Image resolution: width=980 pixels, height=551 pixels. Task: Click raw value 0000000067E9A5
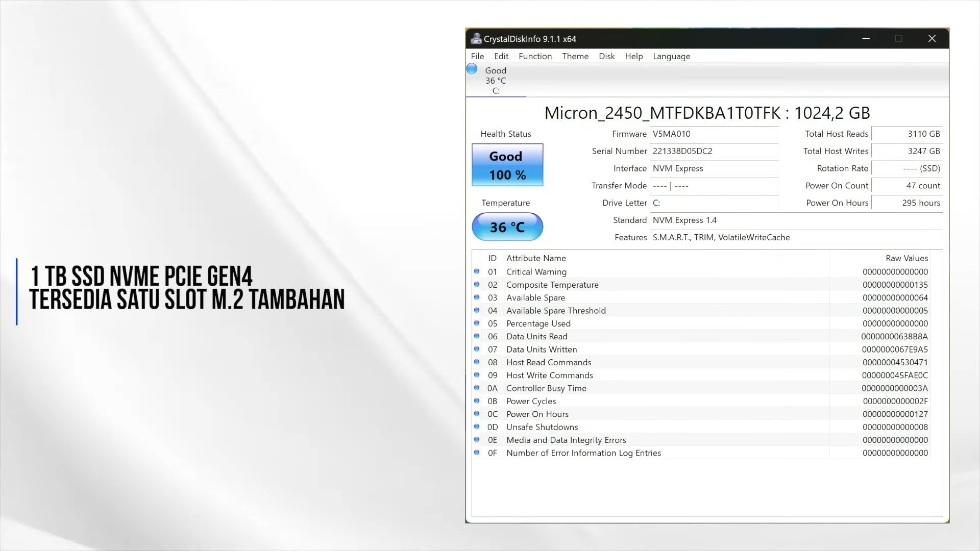[895, 349]
